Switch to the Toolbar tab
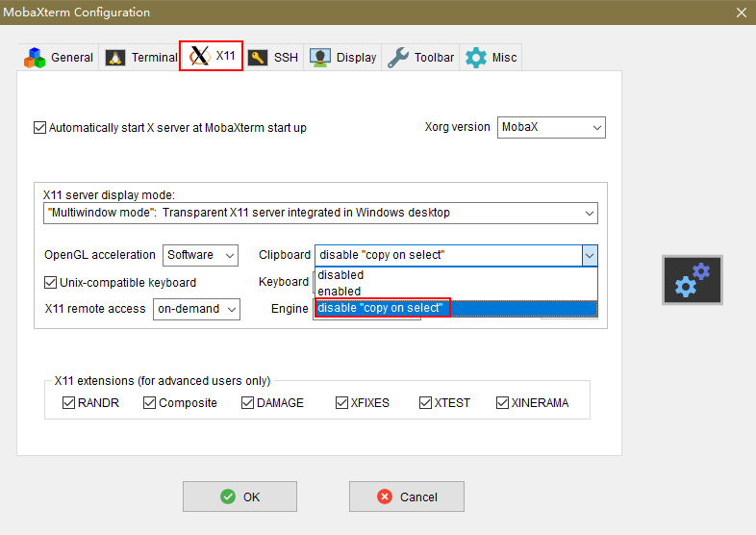 point(421,58)
